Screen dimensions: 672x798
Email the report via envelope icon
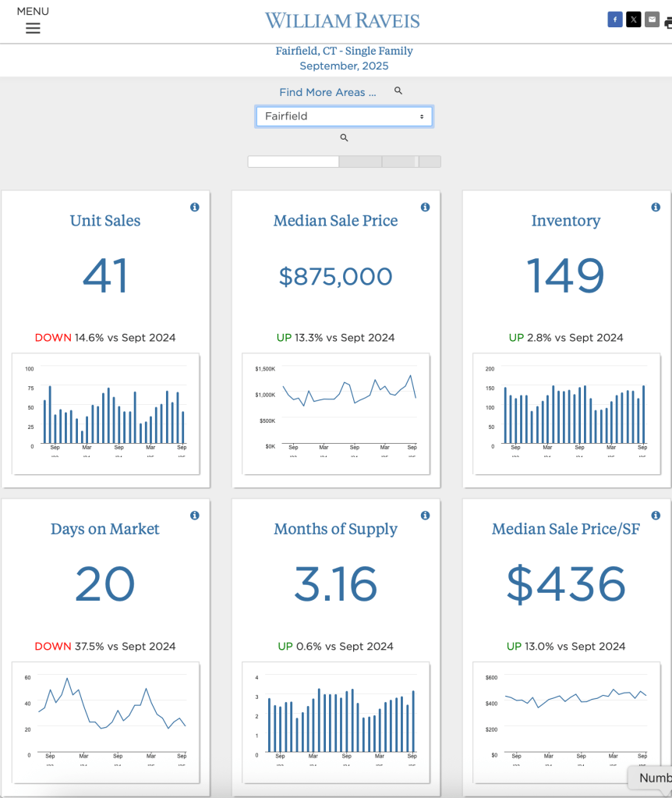coord(653,20)
